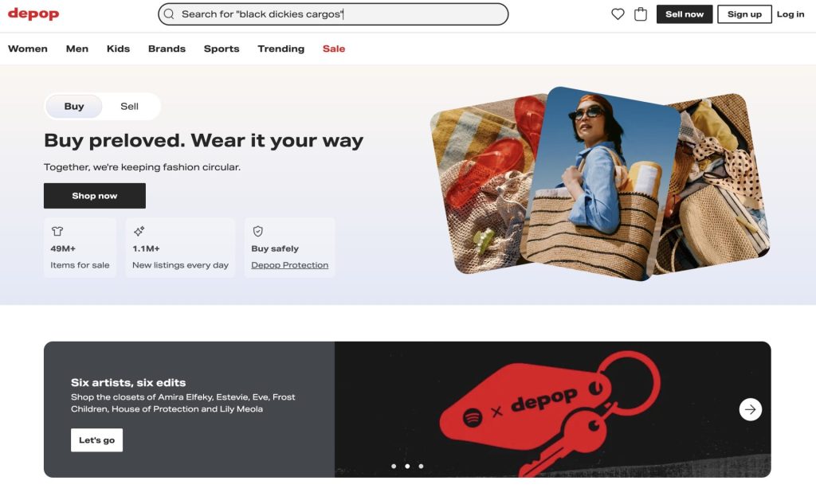The height and width of the screenshot is (504, 816).
Task: Click the search magnifier icon
Action: (169, 14)
